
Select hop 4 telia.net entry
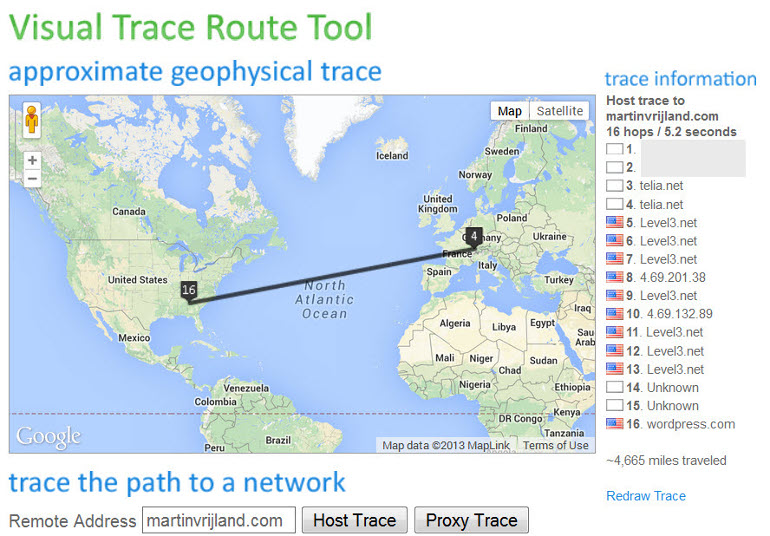click(x=655, y=204)
